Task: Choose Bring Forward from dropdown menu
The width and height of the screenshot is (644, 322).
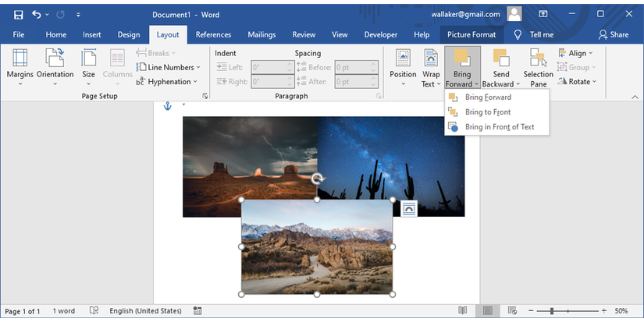Action: [x=496, y=97]
